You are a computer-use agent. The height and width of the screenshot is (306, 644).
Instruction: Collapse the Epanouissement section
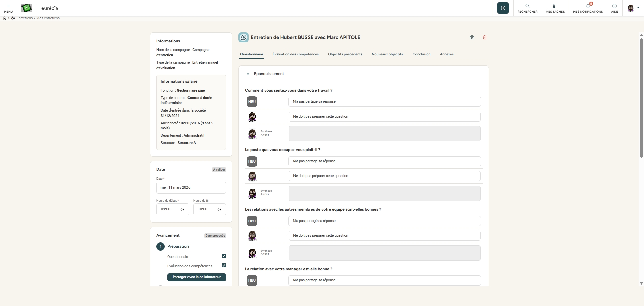coord(248,74)
